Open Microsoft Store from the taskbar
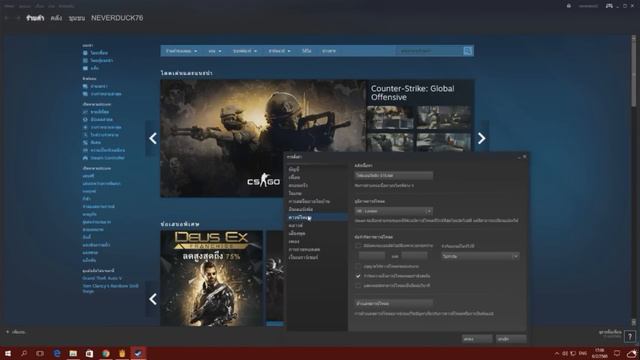The height and width of the screenshot is (360, 640). [x=89, y=353]
